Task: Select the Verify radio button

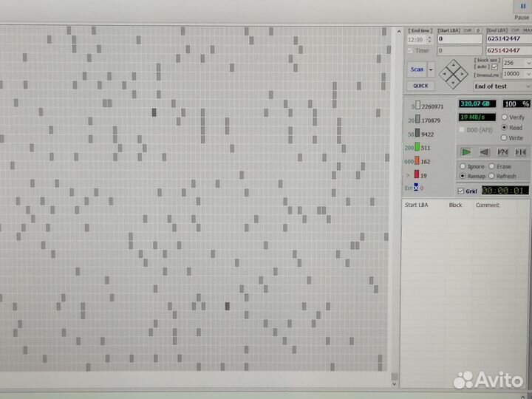Action: point(505,117)
